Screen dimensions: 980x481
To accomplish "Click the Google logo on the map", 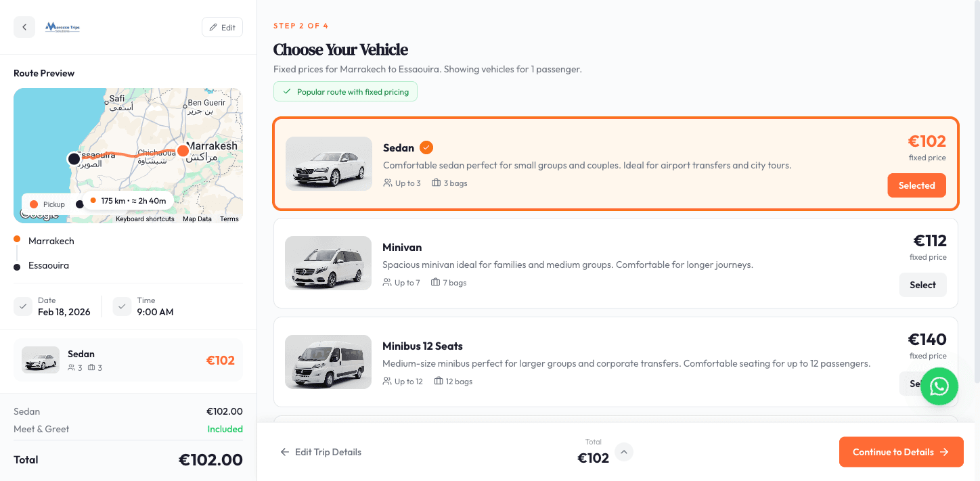I will coord(38,215).
